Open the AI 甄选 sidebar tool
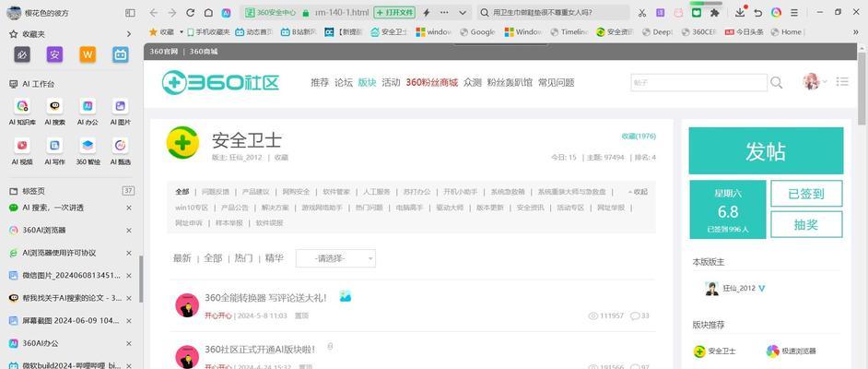 pyautogui.click(x=120, y=151)
